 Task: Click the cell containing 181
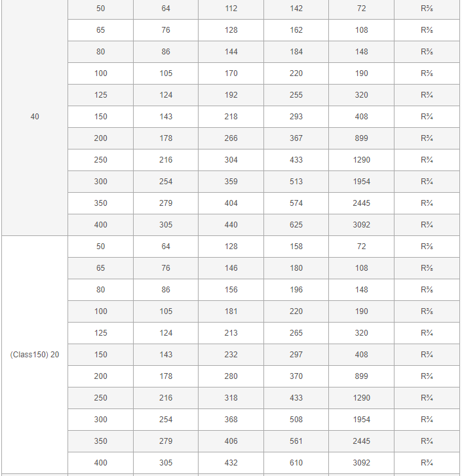coord(231,311)
